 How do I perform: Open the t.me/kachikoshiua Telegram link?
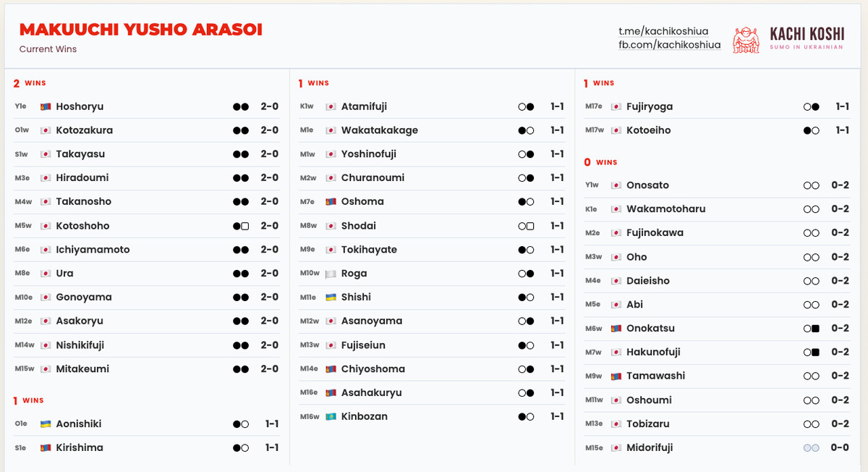click(x=663, y=31)
